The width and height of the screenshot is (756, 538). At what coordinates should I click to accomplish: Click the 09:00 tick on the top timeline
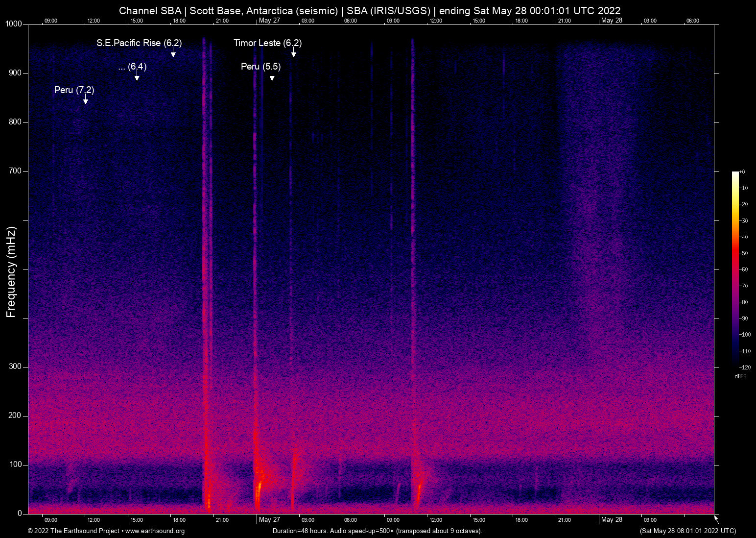tap(51, 21)
